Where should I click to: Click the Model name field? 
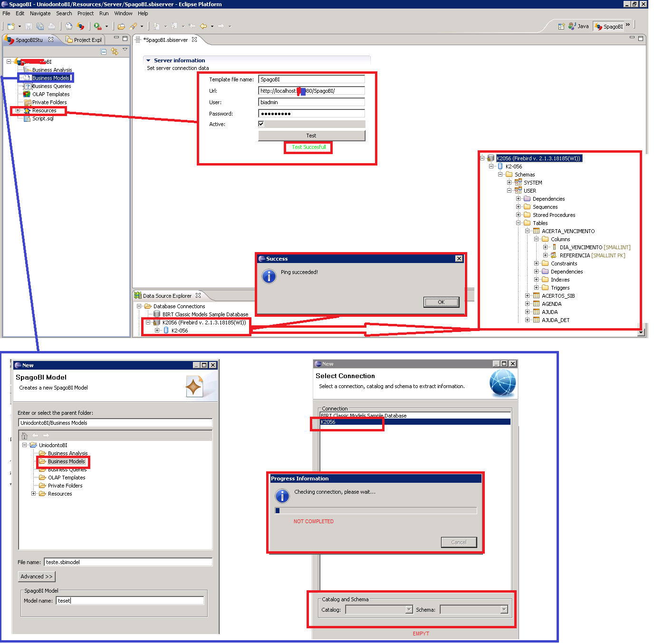[x=130, y=601]
